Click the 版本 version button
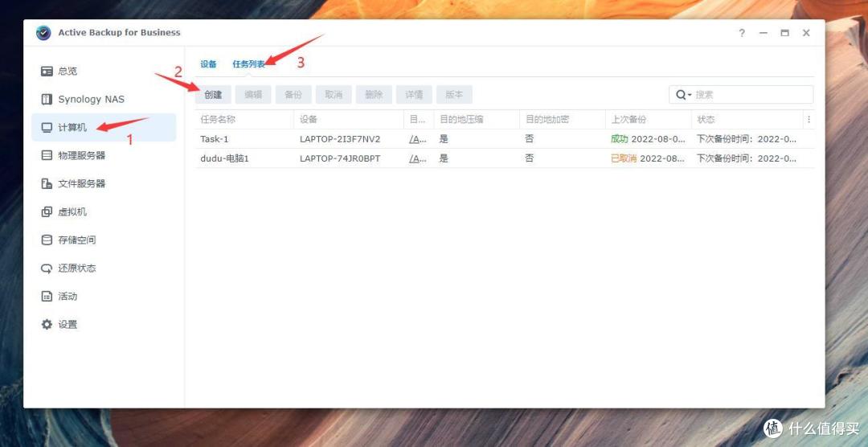The height and width of the screenshot is (447, 868). [454, 95]
